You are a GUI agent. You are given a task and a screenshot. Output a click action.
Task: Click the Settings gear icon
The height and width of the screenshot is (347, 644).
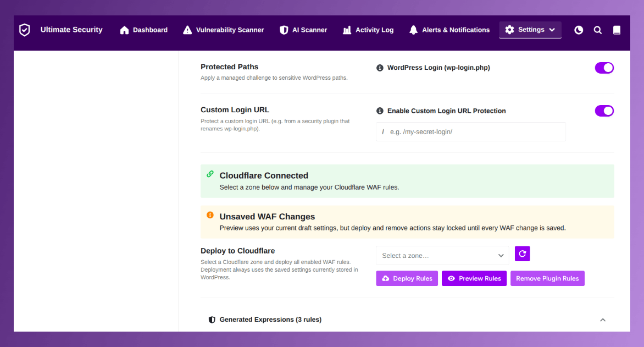[510, 30]
